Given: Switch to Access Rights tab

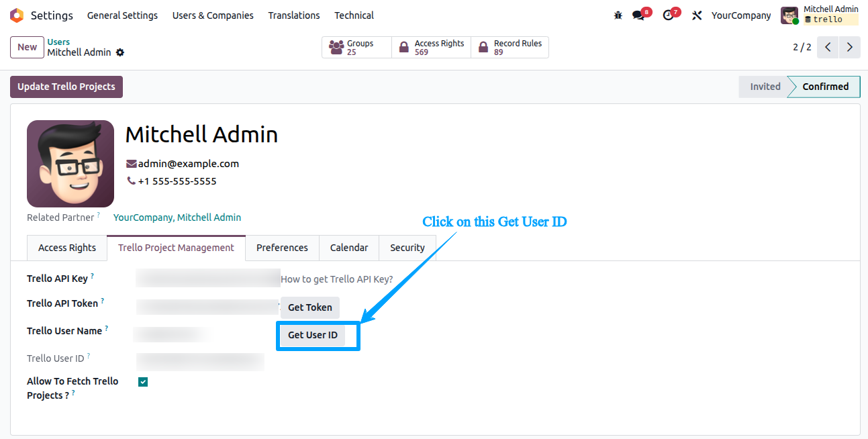Looking at the screenshot, I should click(67, 248).
